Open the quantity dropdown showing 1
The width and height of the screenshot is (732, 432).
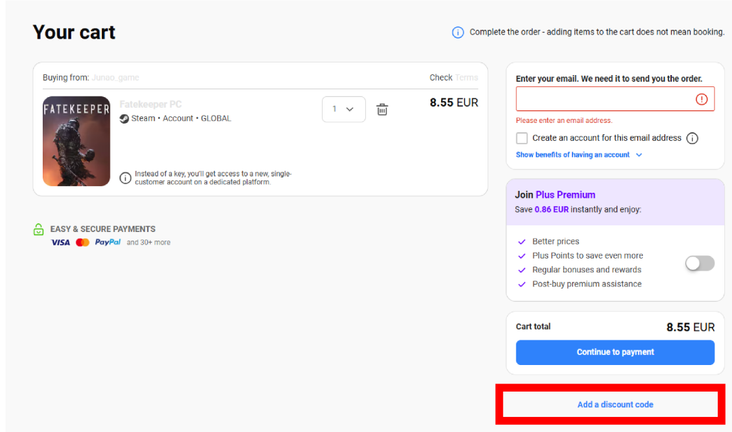pos(344,109)
